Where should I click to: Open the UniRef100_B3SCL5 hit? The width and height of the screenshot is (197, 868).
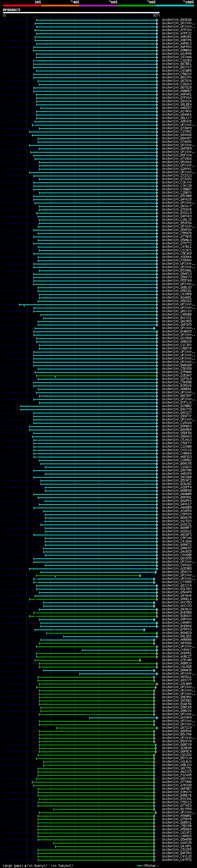[x=177, y=213]
